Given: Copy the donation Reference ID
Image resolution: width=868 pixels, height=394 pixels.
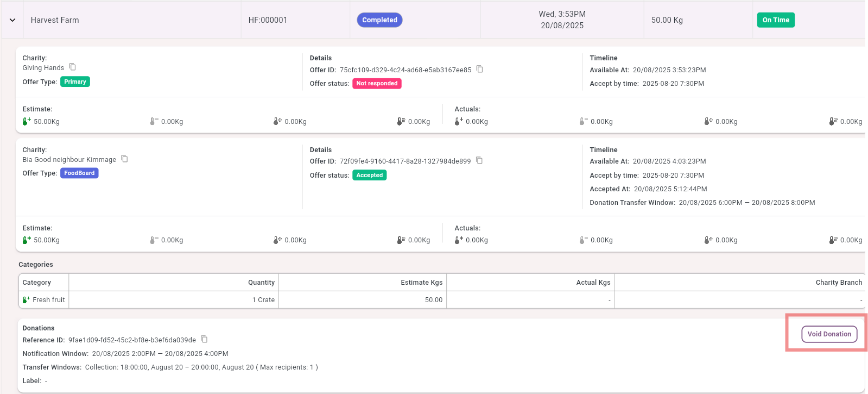Looking at the screenshot, I should pyautogui.click(x=204, y=340).
